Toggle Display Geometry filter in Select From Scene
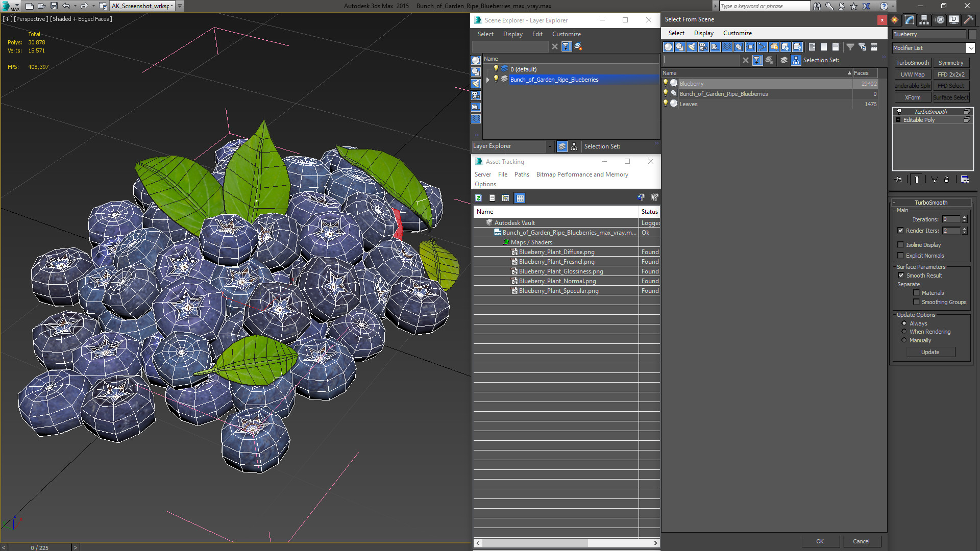This screenshot has height=551, width=980. click(668, 47)
